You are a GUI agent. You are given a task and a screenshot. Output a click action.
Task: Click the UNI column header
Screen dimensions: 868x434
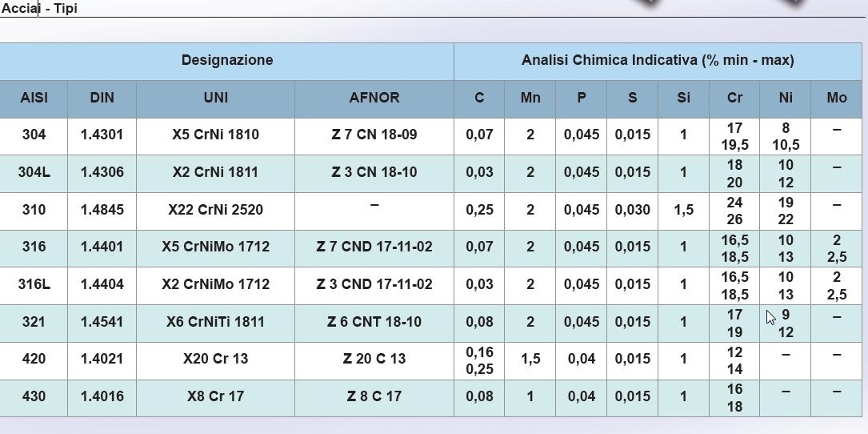(215, 98)
